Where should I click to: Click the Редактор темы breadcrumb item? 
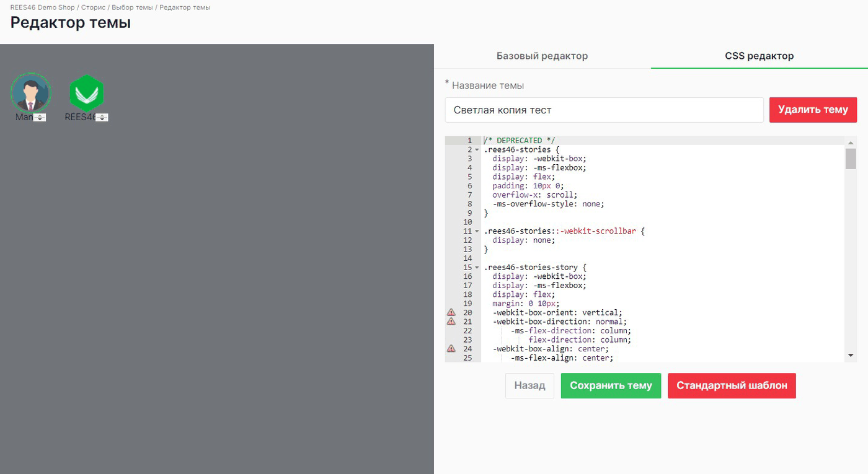point(185,7)
